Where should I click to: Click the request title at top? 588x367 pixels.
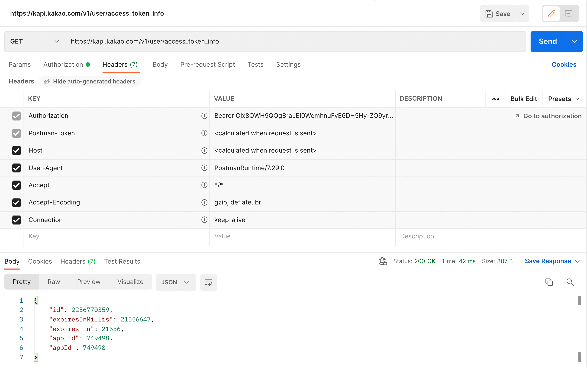(87, 13)
